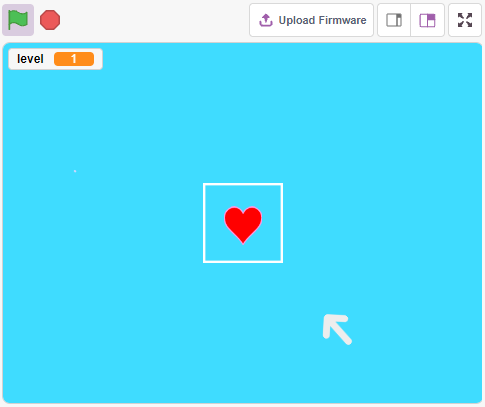
Task: Click the orange level value 1
Action: [x=74, y=59]
